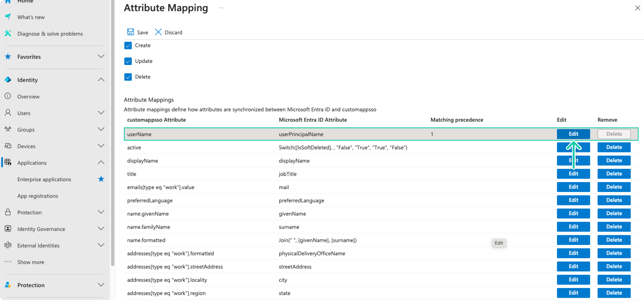The image size is (644, 300).
Task: Expand the Devices menu chevron
Action: pyautogui.click(x=101, y=146)
